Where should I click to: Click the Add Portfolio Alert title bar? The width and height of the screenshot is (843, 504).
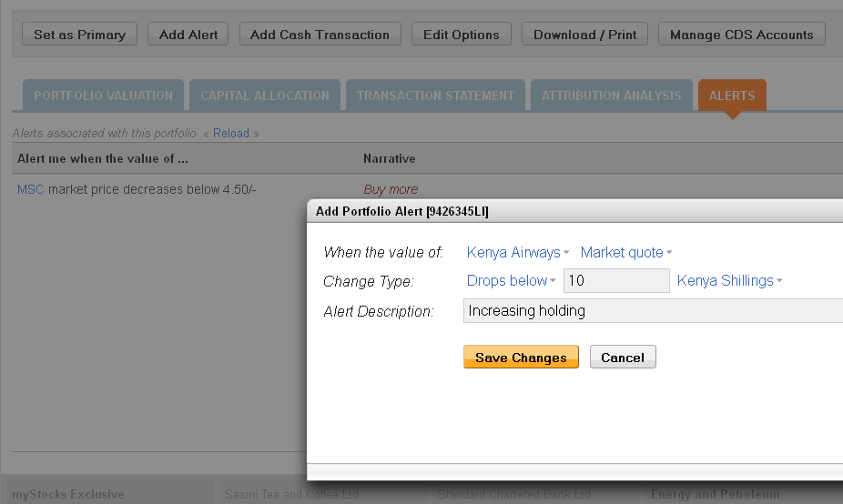(x=574, y=211)
